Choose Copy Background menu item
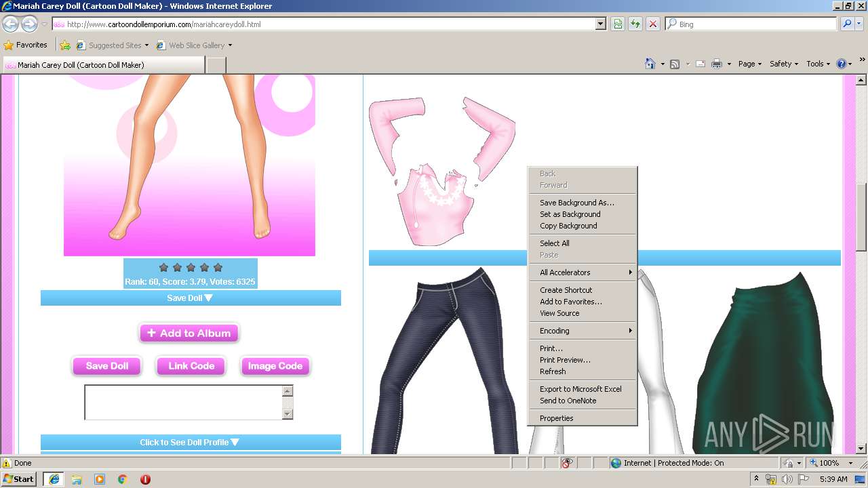The height and width of the screenshot is (488, 868). pyautogui.click(x=583, y=226)
